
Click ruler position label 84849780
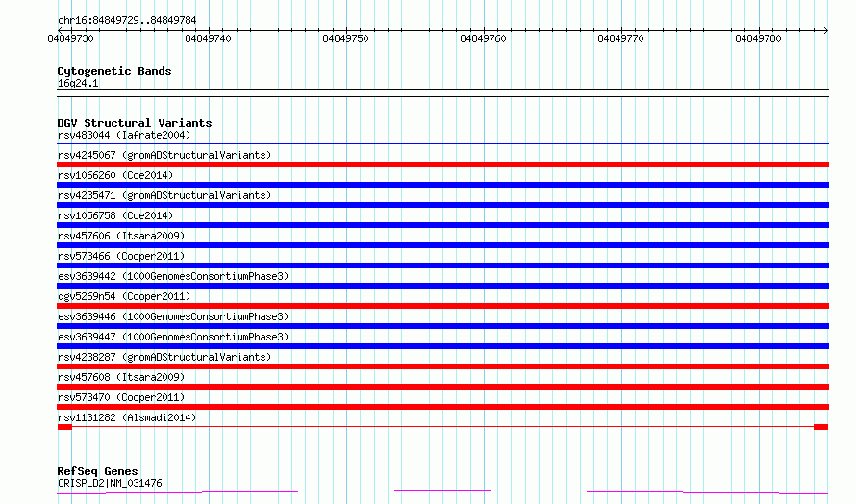(758, 38)
